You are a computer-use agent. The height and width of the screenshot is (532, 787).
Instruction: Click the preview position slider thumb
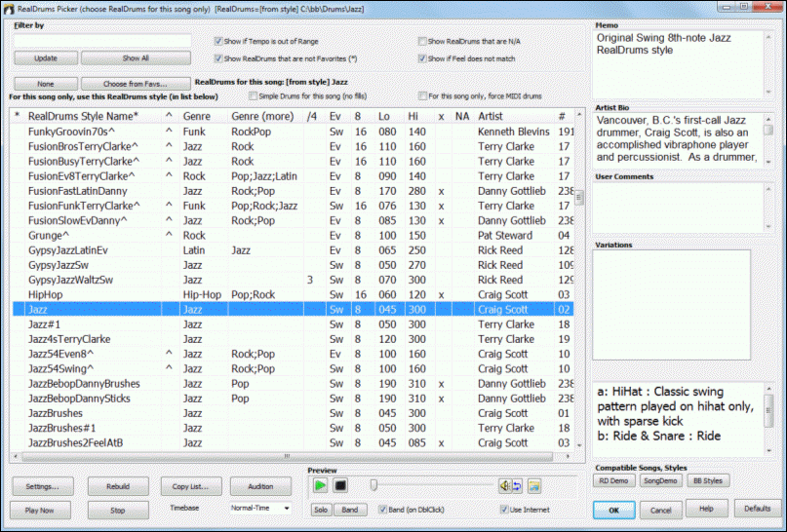(x=374, y=485)
